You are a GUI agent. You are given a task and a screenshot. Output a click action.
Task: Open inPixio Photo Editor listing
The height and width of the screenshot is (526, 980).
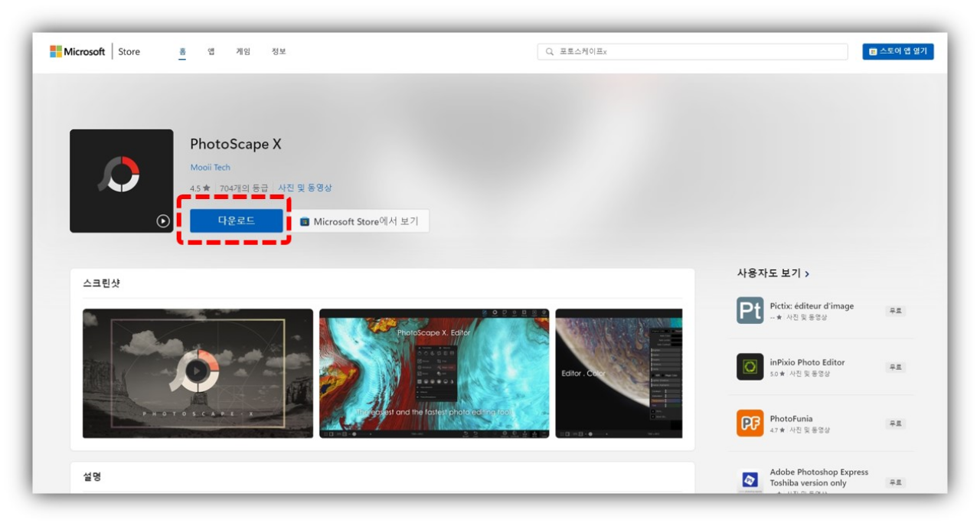[x=808, y=362]
